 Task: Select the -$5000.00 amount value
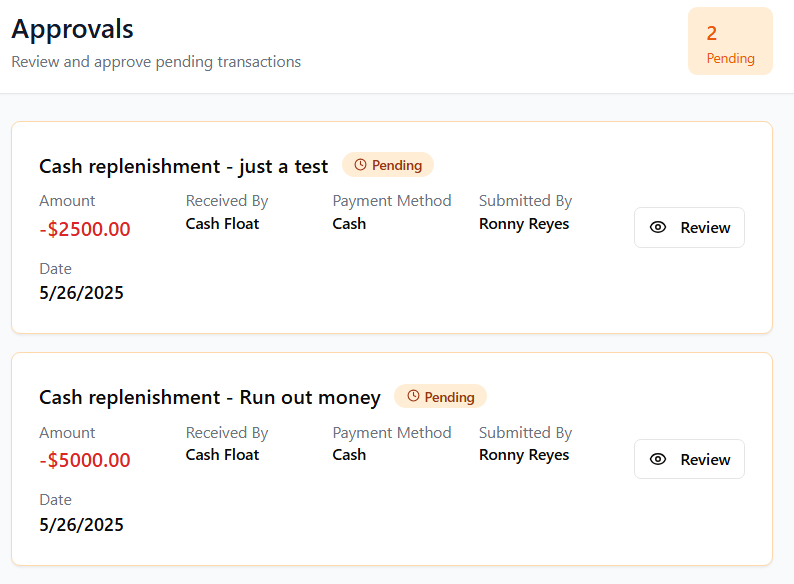click(x=85, y=461)
